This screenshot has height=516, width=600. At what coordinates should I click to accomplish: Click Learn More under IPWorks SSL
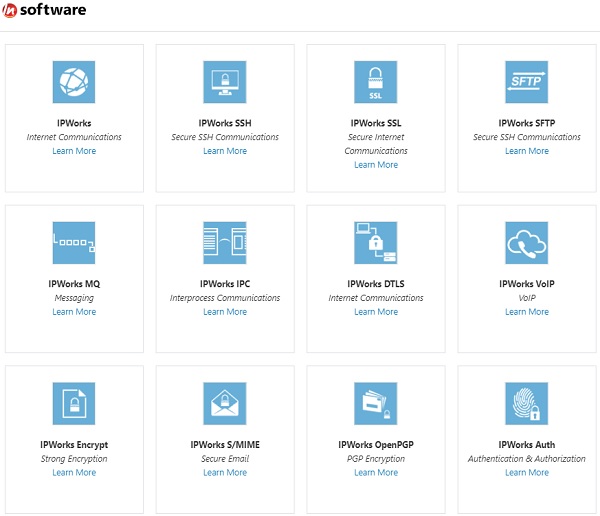coord(376,165)
